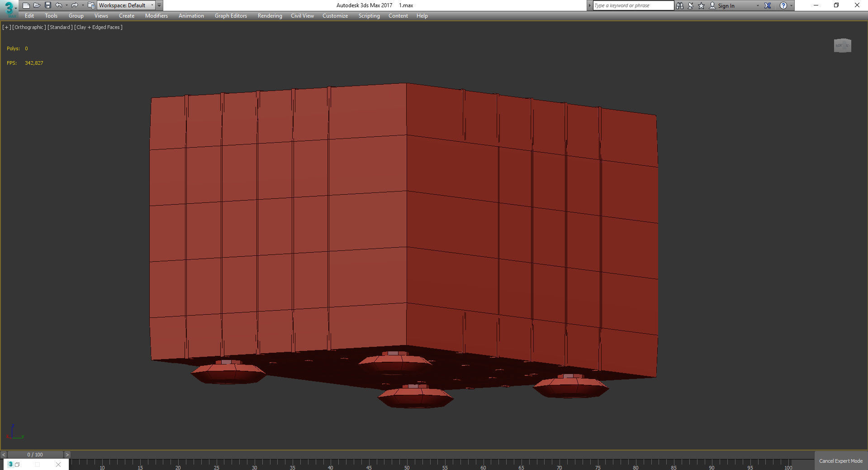868x470 pixels.
Task: Open the Content menu
Action: click(398, 16)
